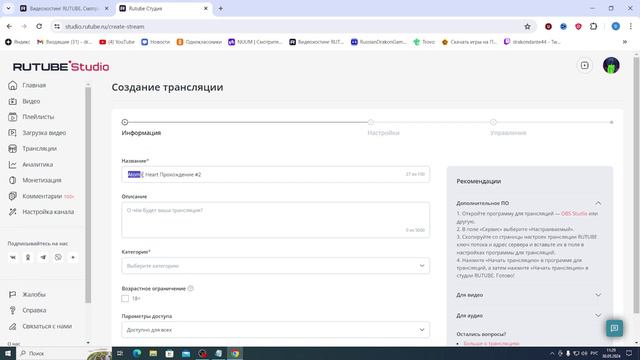Click the page vertical scrollbar
The width and height of the screenshot is (640, 360).
pyautogui.click(x=636, y=185)
